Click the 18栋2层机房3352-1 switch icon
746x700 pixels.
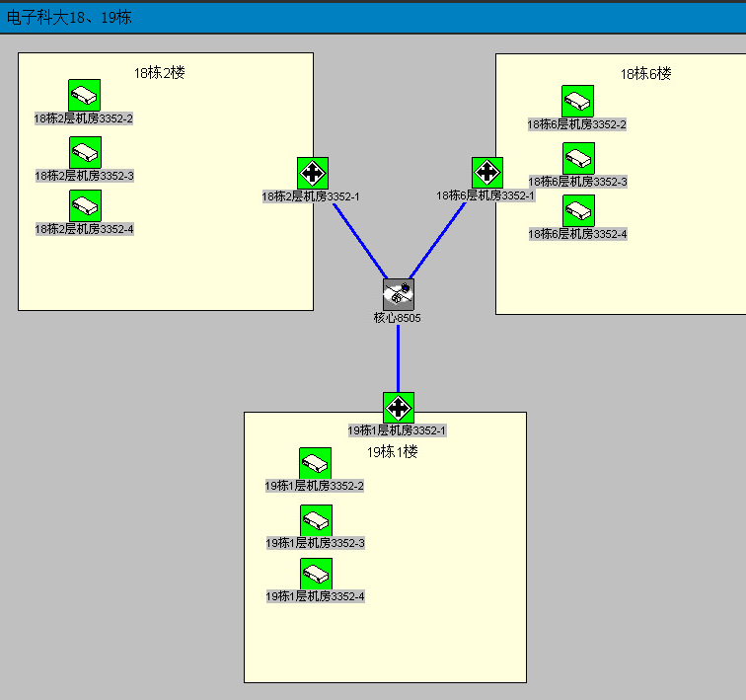point(313,173)
